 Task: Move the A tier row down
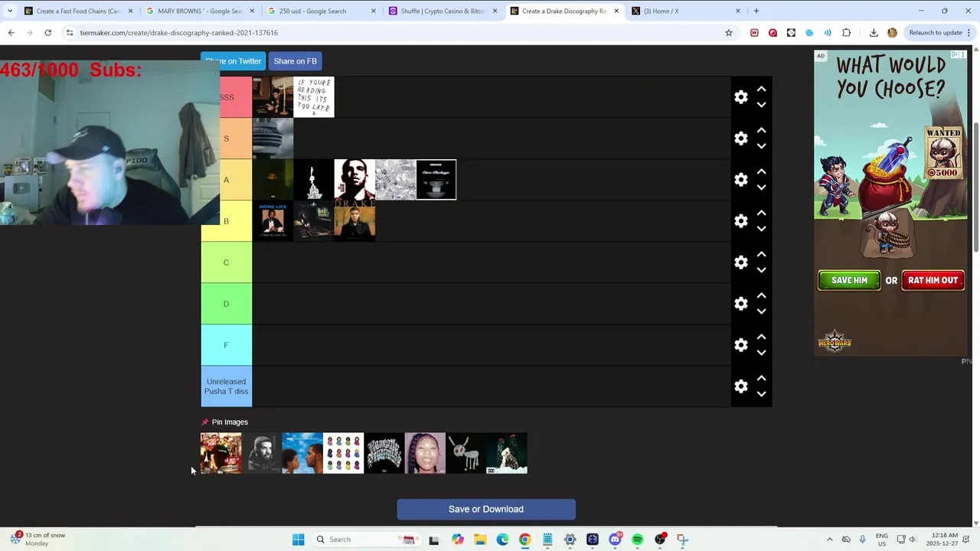point(761,187)
